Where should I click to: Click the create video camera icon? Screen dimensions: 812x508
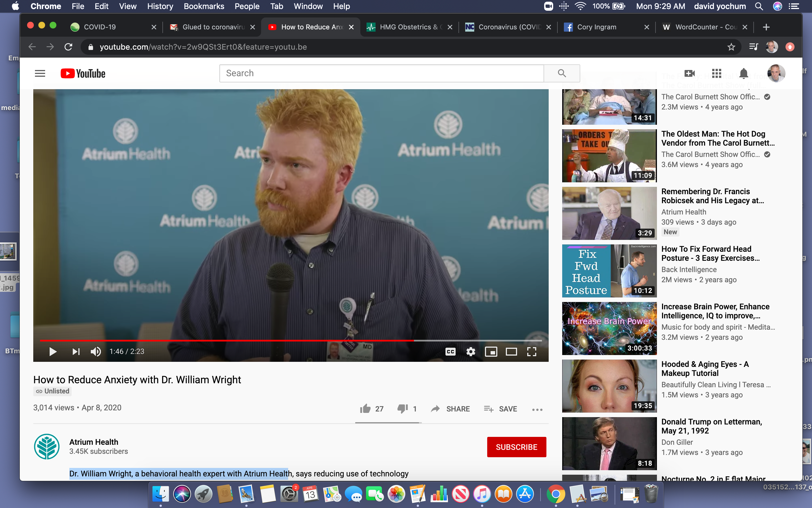pos(690,73)
